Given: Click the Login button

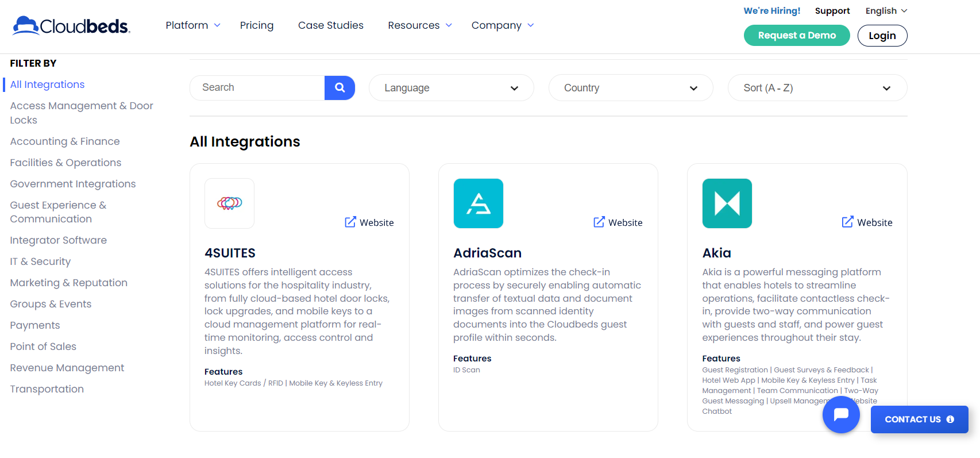Looking at the screenshot, I should [x=882, y=36].
